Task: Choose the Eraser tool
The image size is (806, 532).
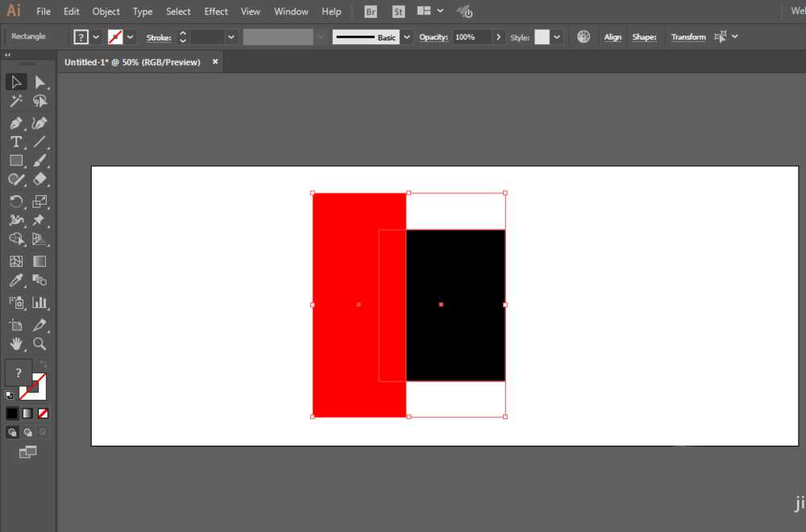Action: click(x=39, y=179)
